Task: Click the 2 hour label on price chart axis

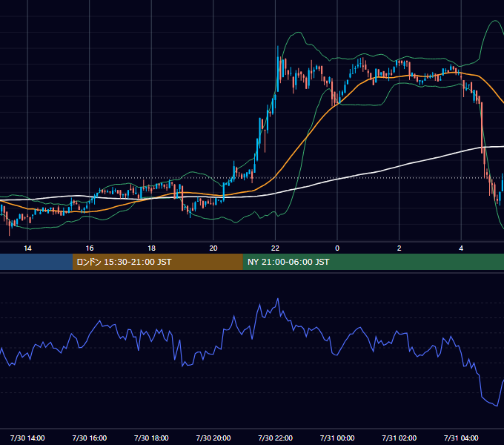Action: click(399, 248)
